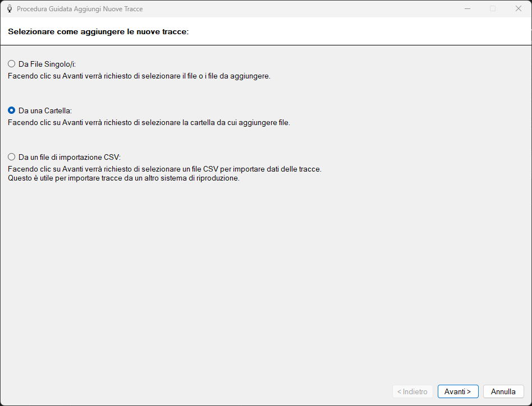The height and width of the screenshot is (406, 532).
Task: Click the Annulla button
Action: 503,391
